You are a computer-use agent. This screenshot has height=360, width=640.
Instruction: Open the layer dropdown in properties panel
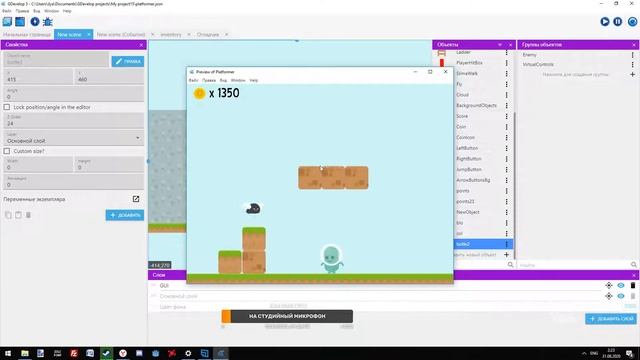[74, 138]
